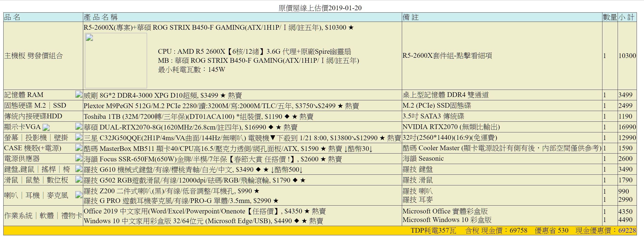Viewport: 644px width, 241px height.
Task: Click the CPU : AMD R5 2600X detail line
Action: [255, 52]
